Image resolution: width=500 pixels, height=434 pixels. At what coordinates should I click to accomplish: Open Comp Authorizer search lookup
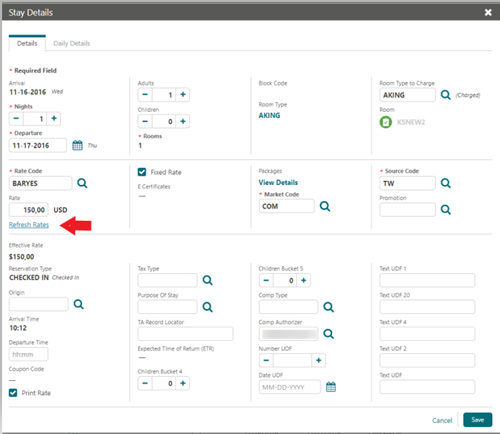(329, 333)
